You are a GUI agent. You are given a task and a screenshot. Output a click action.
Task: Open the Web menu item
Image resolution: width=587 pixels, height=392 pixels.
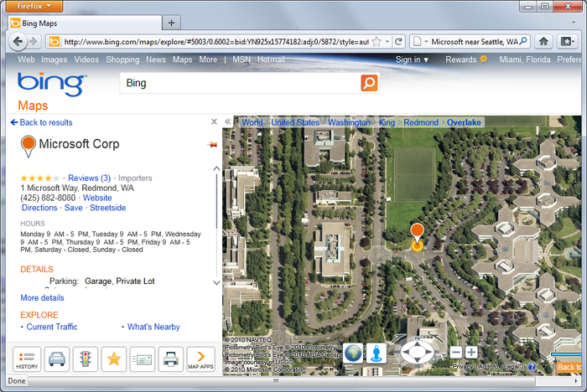click(x=26, y=59)
